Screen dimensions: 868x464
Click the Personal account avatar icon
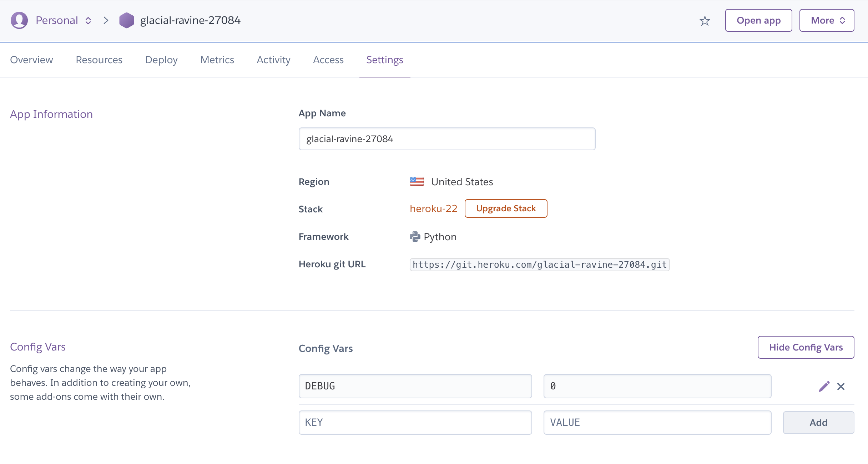tap(19, 20)
